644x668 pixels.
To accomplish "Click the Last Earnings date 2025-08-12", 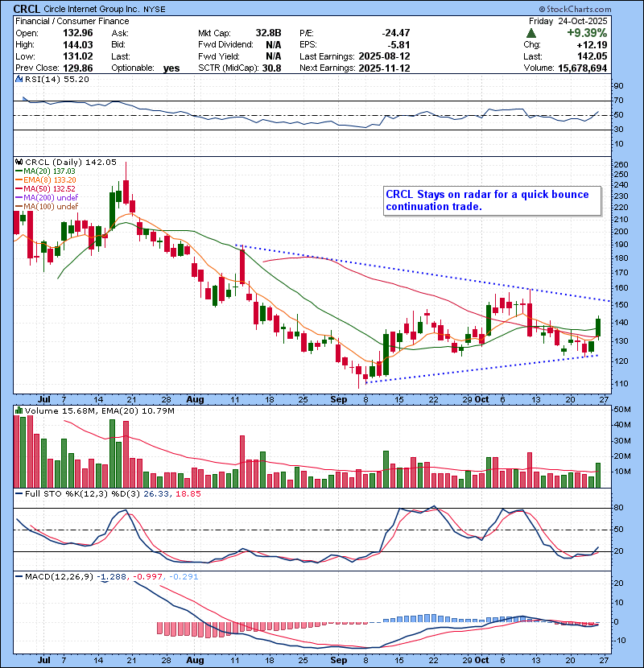I will pos(384,56).
